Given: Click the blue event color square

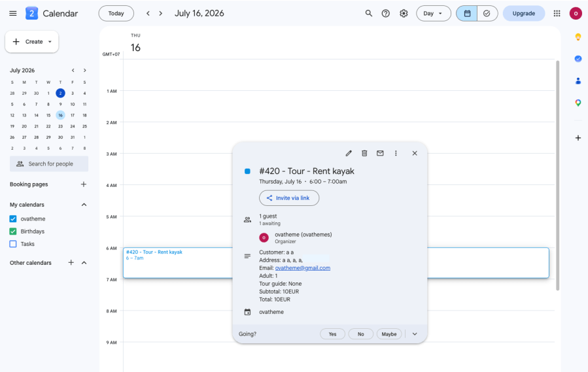Looking at the screenshot, I should click(x=247, y=171).
